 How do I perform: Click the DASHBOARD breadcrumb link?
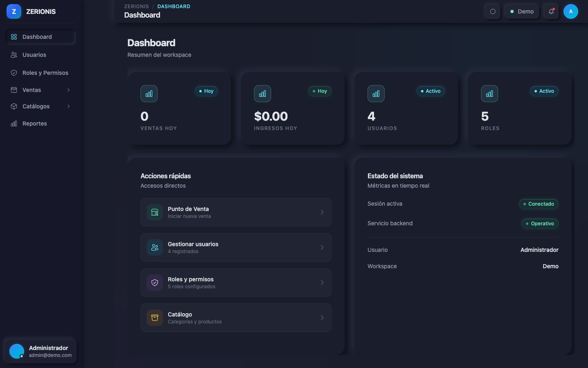tap(174, 7)
